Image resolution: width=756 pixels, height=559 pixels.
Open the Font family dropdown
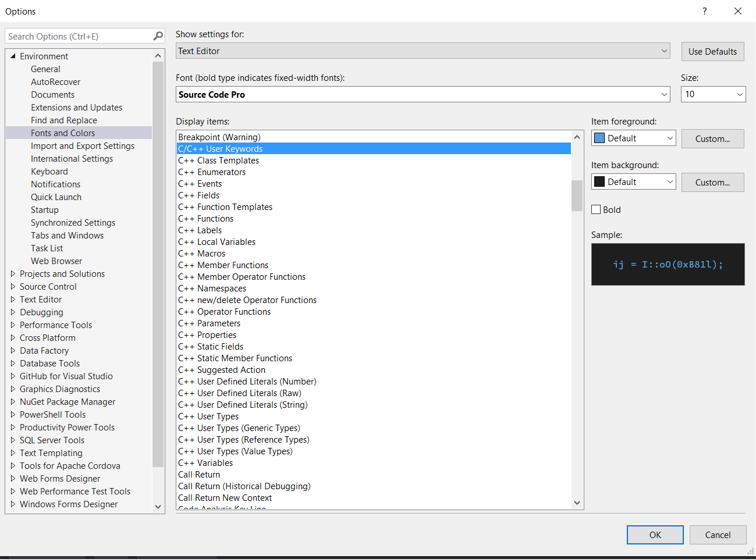(x=663, y=94)
